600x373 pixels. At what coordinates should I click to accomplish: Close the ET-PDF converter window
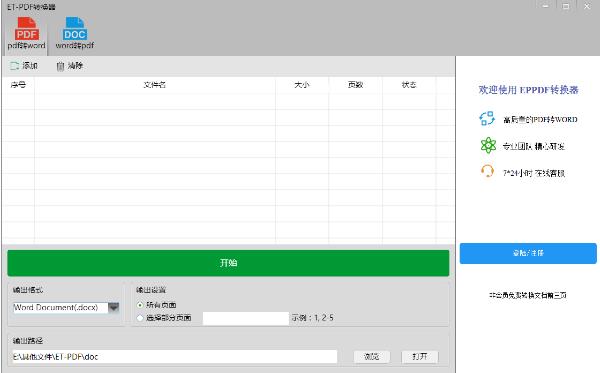coord(587,7)
